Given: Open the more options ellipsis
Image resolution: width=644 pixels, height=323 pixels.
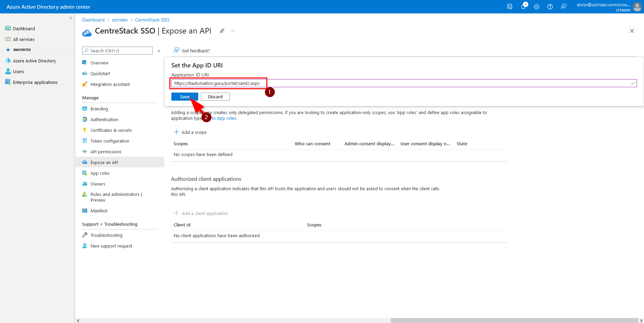Looking at the screenshot, I should click(x=233, y=31).
